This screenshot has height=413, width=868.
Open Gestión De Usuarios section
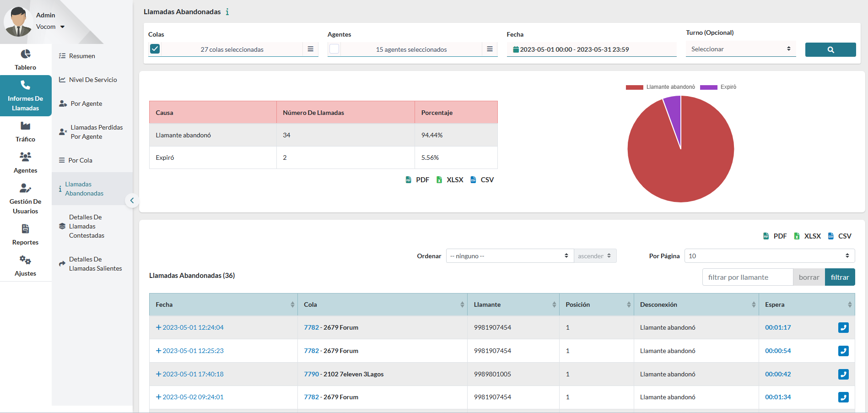(26, 199)
